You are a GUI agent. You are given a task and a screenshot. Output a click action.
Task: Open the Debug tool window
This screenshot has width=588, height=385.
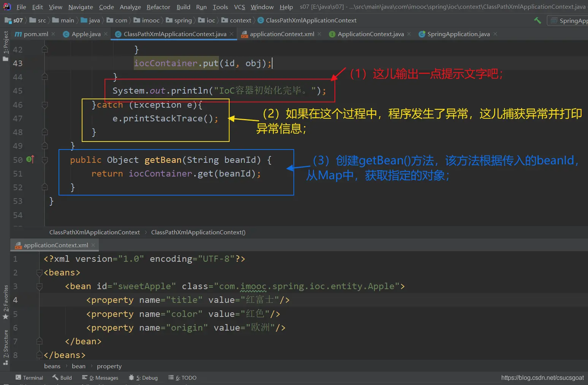pos(143,378)
